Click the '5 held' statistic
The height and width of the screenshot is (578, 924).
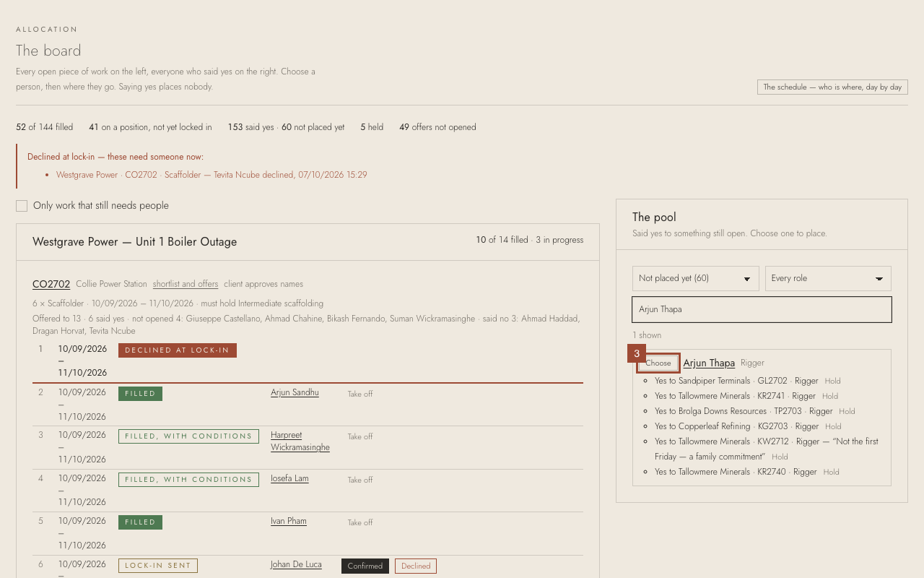[x=372, y=127]
